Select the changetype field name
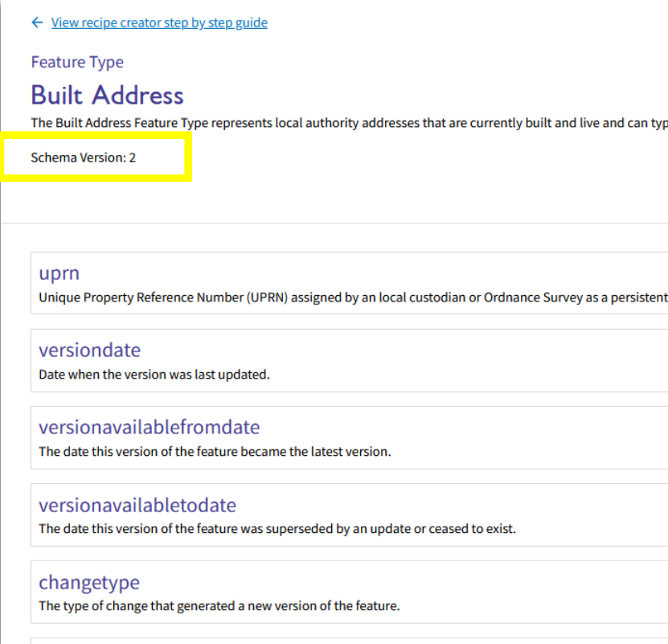Viewport: 668px width, 644px height. click(90, 582)
